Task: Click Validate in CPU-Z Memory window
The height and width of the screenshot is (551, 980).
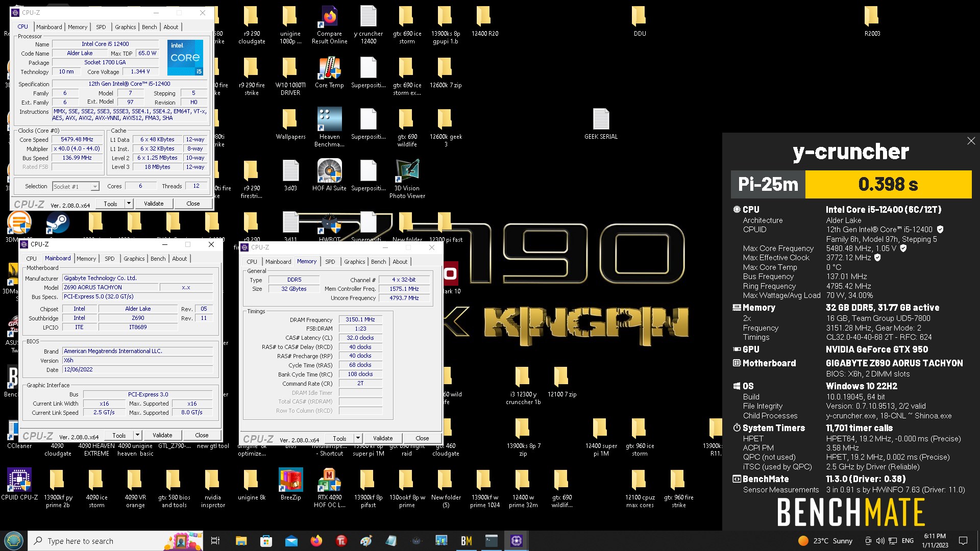Action: 383,438
